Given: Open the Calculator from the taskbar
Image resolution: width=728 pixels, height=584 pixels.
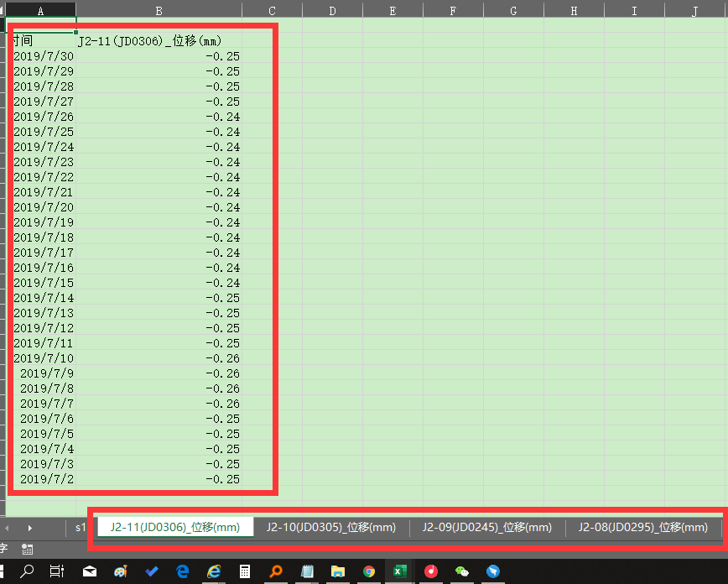Looking at the screenshot, I should (245, 571).
